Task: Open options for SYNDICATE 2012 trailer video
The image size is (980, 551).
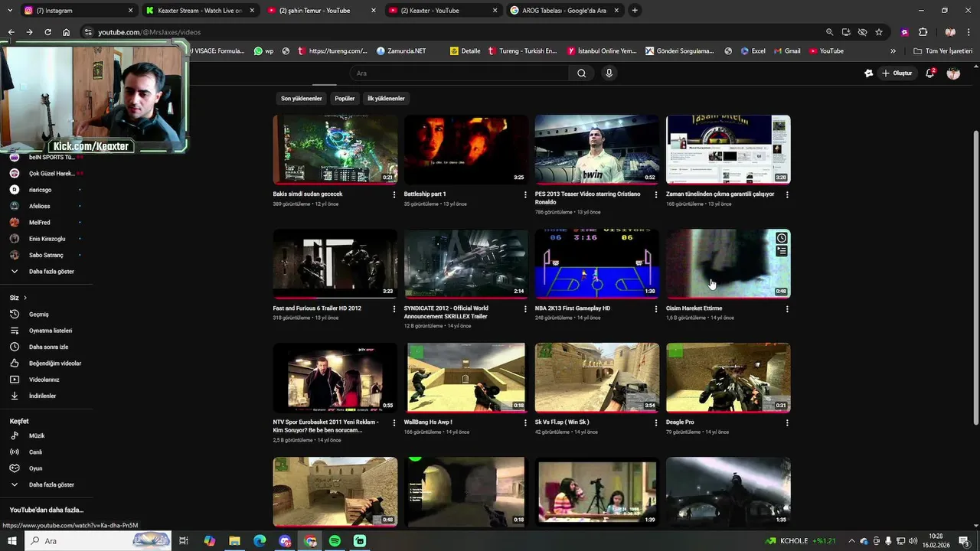Action: pos(525,308)
